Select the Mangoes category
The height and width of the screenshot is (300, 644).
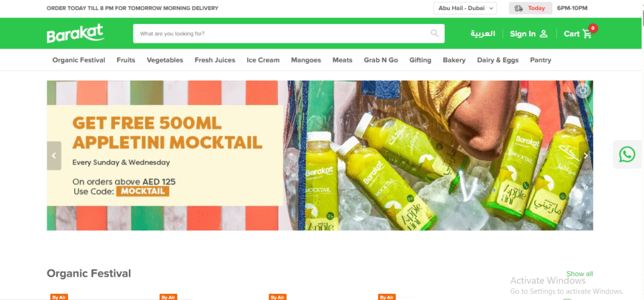[x=306, y=60]
